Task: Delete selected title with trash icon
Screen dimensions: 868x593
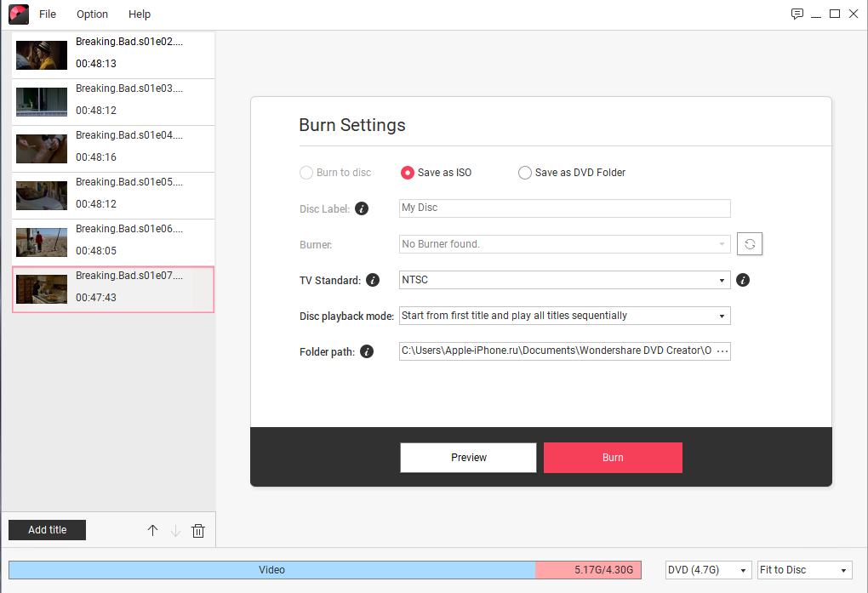Action: coord(198,530)
